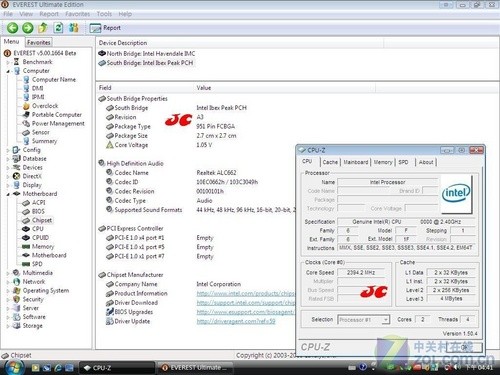This screenshot has height=375, width=500.
Task: Select Software in the tree
Action: click(x=34, y=317)
